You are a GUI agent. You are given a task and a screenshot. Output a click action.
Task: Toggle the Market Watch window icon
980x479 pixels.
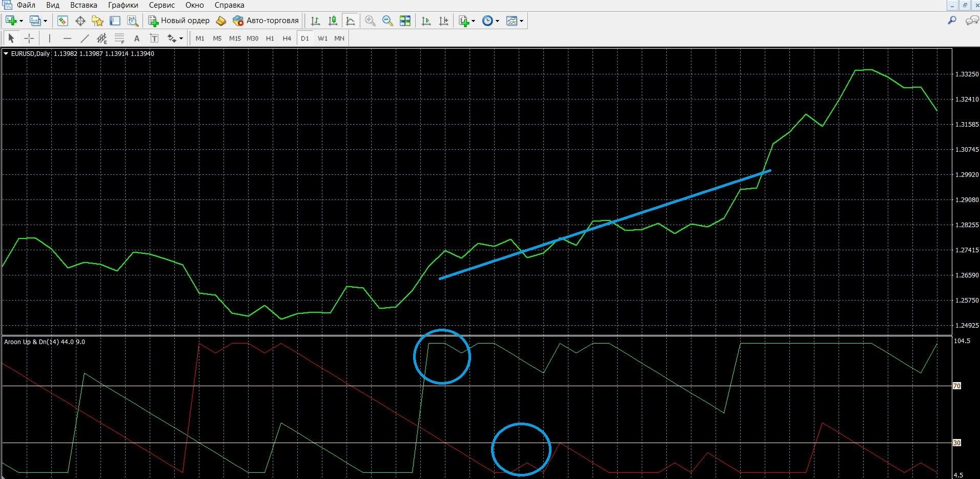pyautogui.click(x=63, y=21)
